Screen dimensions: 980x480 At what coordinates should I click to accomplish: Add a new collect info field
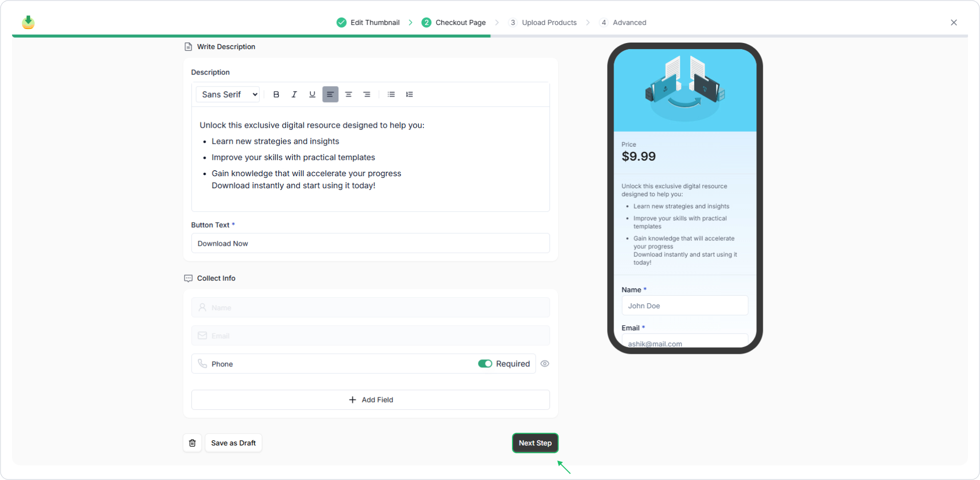pyautogui.click(x=370, y=400)
